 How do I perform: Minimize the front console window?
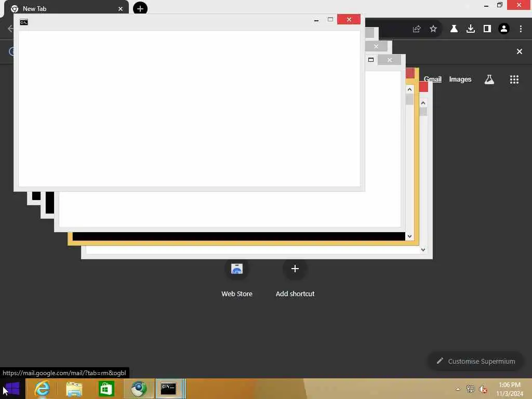point(316,20)
